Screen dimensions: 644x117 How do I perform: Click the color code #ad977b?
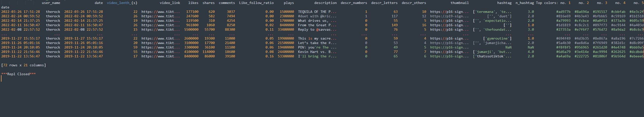[564, 12]
